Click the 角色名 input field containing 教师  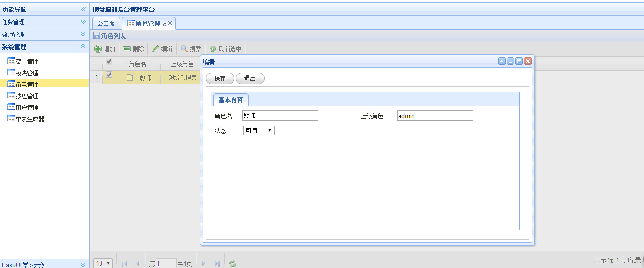(280, 116)
